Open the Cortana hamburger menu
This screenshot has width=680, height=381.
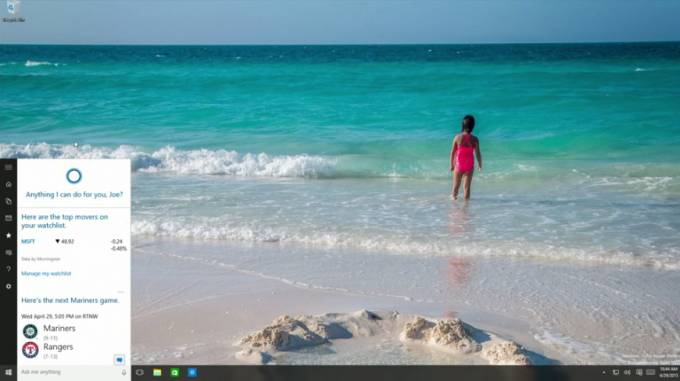(8, 167)
